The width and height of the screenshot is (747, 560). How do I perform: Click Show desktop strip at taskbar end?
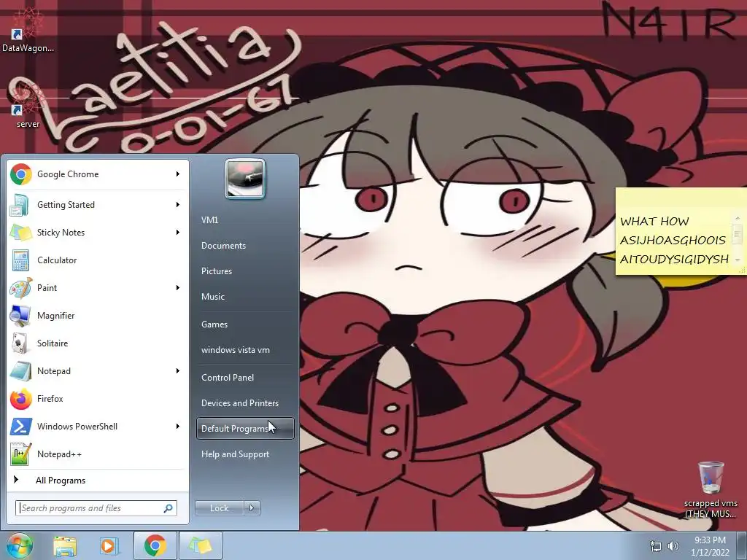pos(742,545)
